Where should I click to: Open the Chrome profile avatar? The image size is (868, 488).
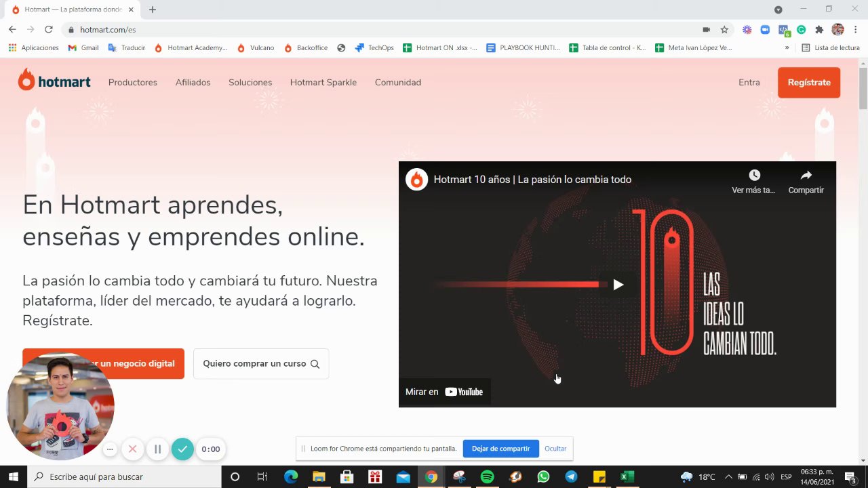click(837, 30)
